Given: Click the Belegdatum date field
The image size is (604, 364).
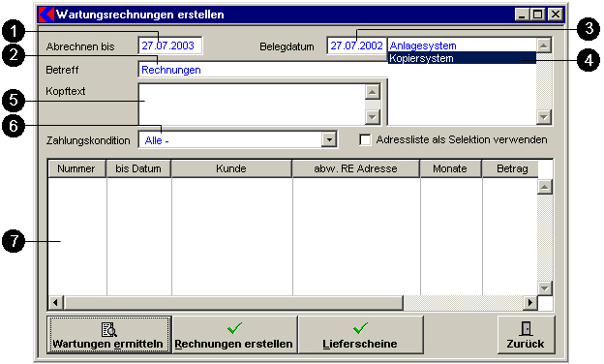Looking at the screenshot, I should coord(357,45).
